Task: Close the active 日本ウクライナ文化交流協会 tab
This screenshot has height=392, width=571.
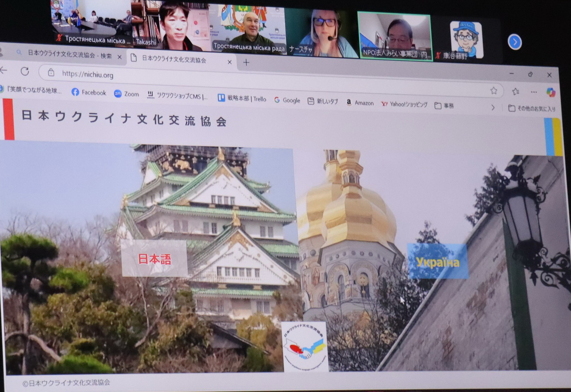Action: coord(229,62)
